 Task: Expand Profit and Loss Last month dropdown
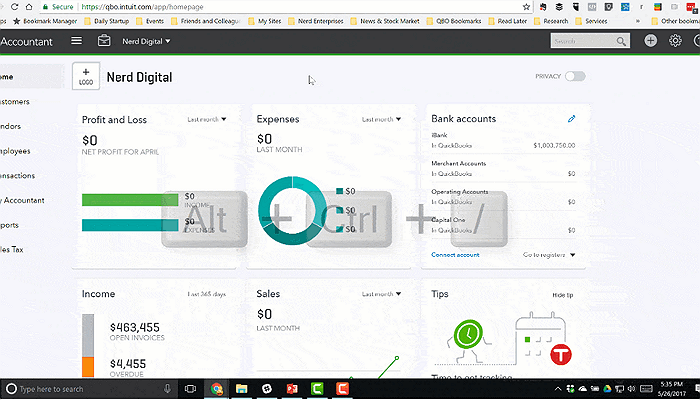tap(207, 119)
